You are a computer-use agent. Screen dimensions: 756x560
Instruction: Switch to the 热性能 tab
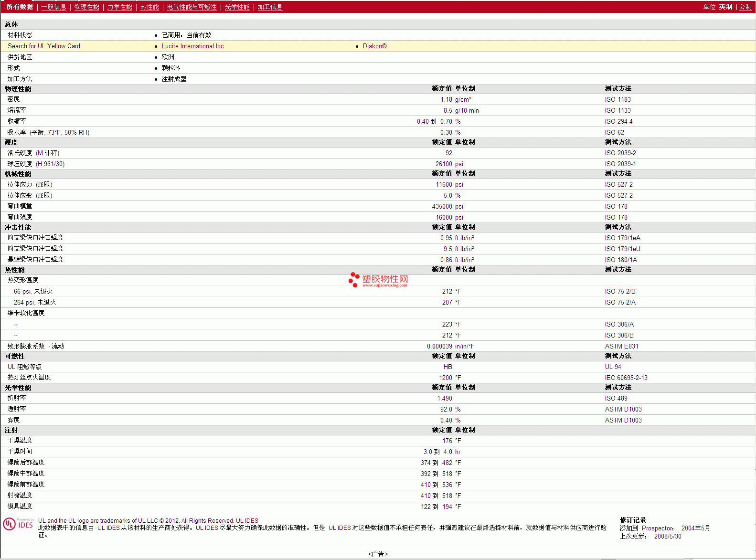click(x=149, y=7)
